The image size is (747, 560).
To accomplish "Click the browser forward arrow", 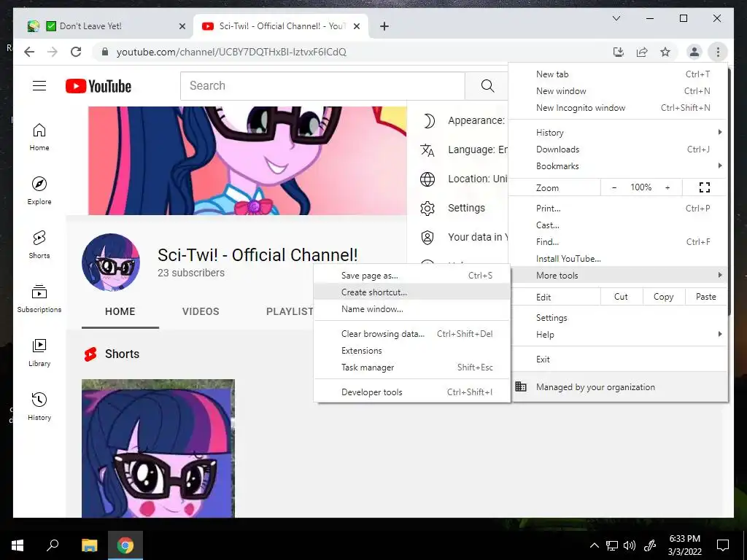I will [x=53, y=52].
